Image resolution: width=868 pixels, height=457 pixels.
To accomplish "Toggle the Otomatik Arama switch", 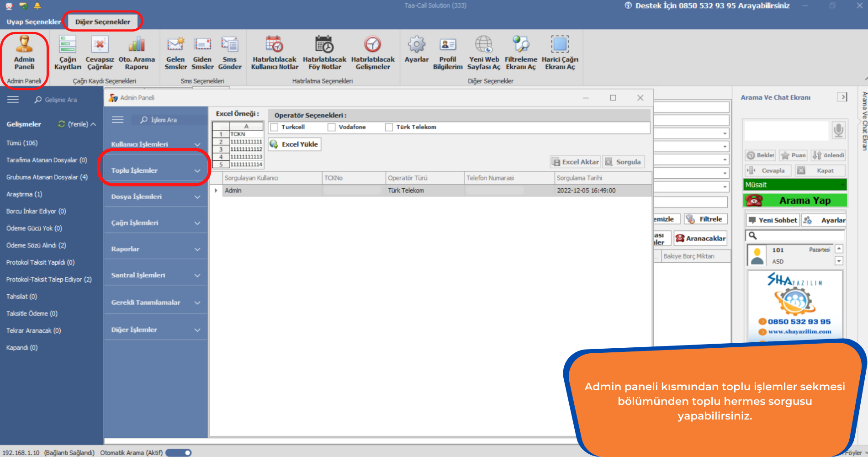I will (x=178, y=452).
